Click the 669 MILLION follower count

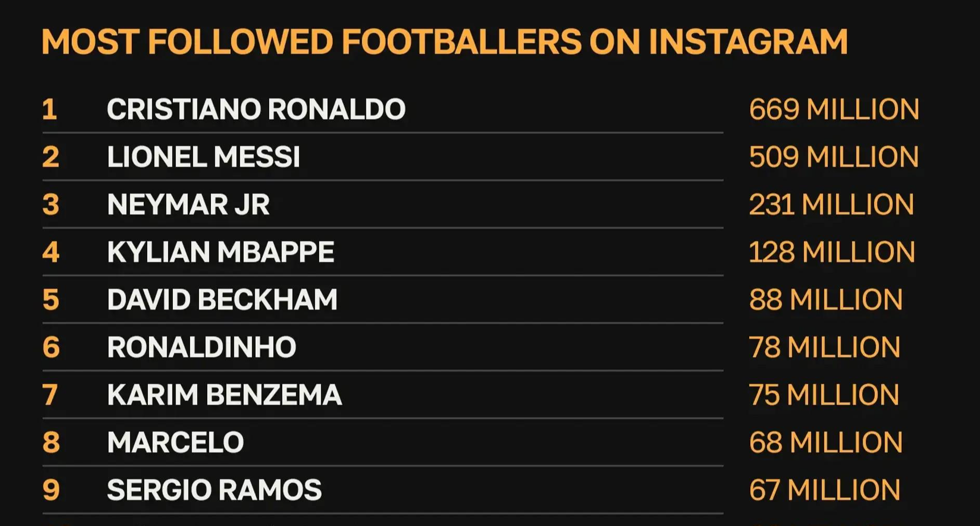click(x=834, y=109)
